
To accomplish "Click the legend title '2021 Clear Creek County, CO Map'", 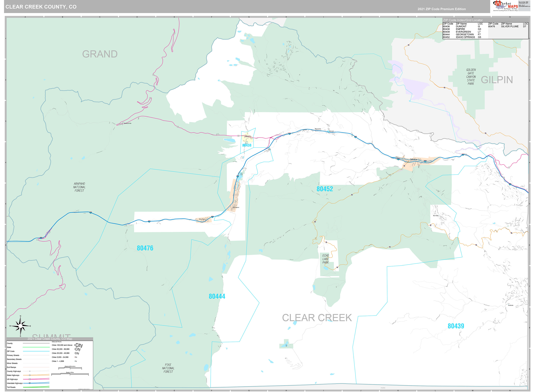I will pos(50,339).
